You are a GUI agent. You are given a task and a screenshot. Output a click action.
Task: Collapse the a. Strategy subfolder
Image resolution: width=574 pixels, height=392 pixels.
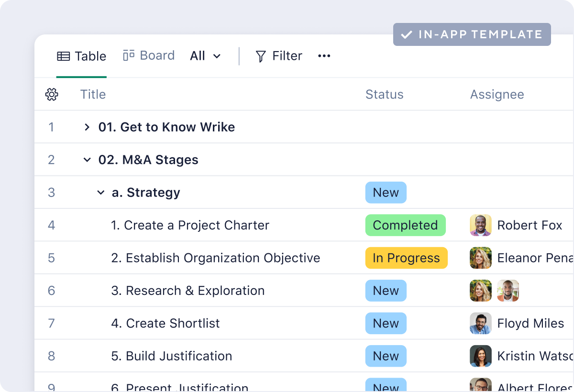click(x=100, y=193)
